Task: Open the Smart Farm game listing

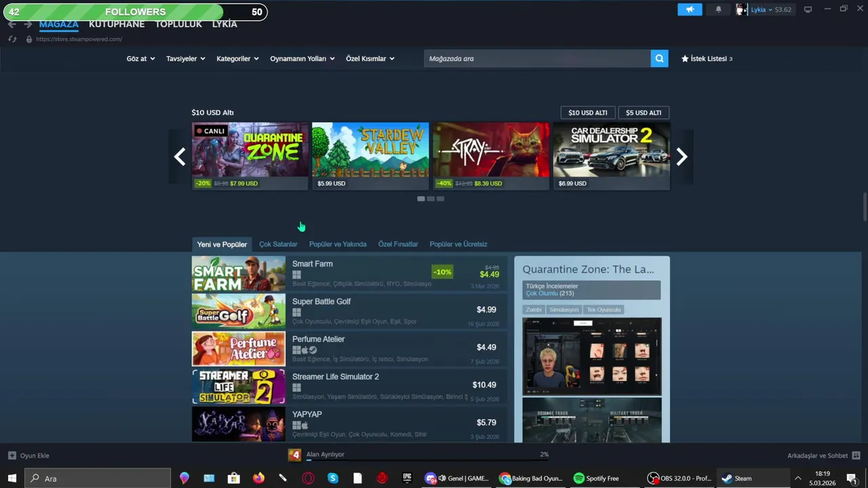Action: [x=349, y=274]
